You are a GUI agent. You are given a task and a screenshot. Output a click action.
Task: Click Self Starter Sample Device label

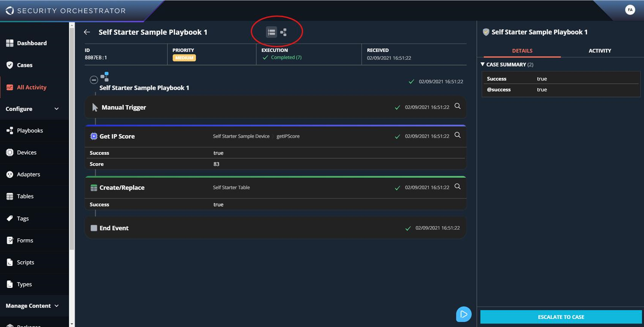241,136
